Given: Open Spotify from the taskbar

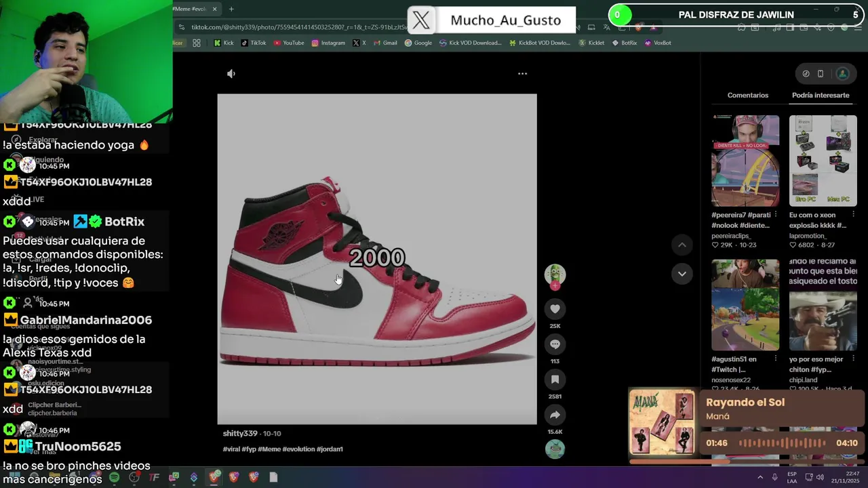Looking at the screenshot, I should 114,477.
